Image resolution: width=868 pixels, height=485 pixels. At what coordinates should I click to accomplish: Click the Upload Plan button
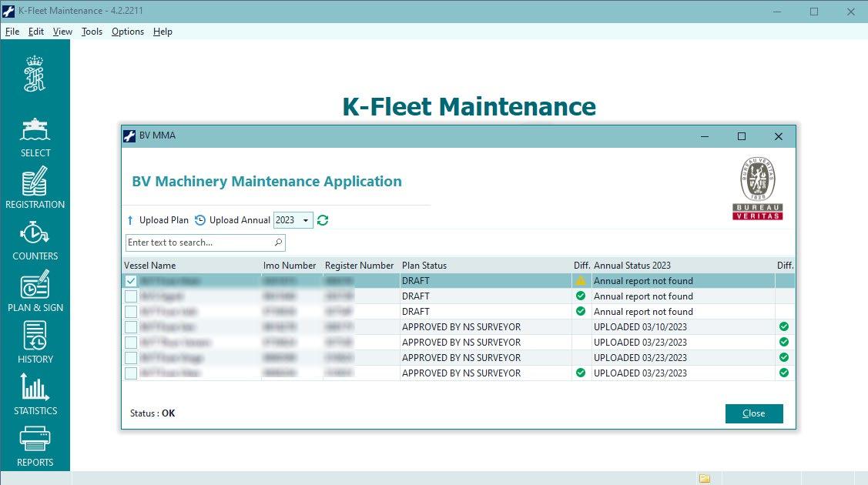(x=158, y=220)
